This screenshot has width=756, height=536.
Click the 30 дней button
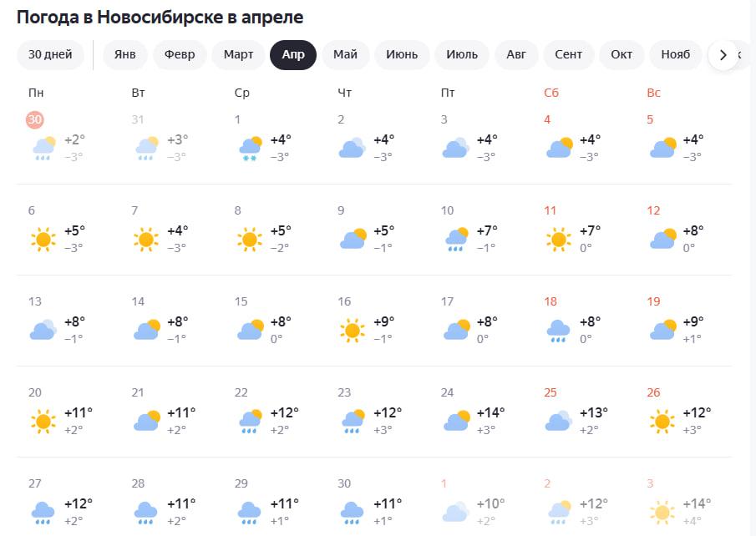pos(50,55)
